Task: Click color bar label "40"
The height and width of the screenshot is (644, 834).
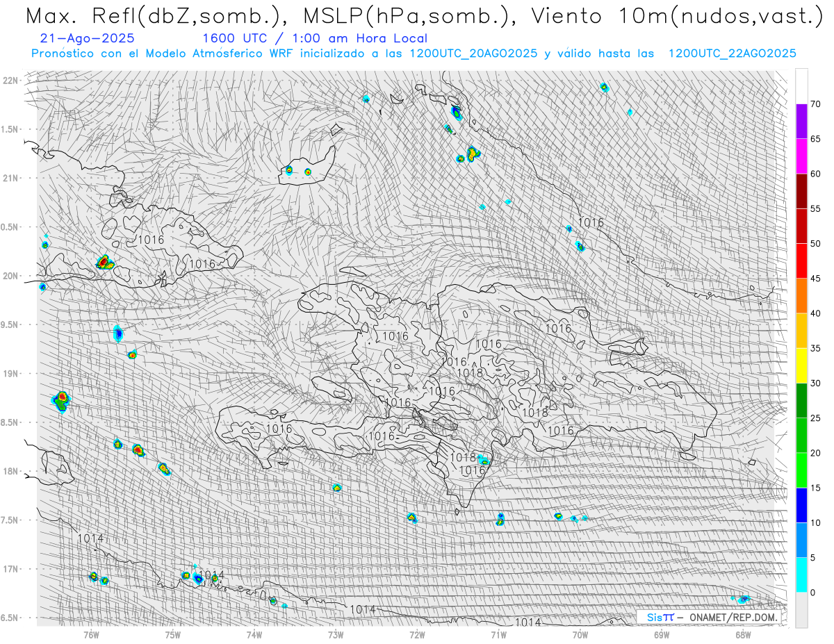Action: click(x=815, y=313)
